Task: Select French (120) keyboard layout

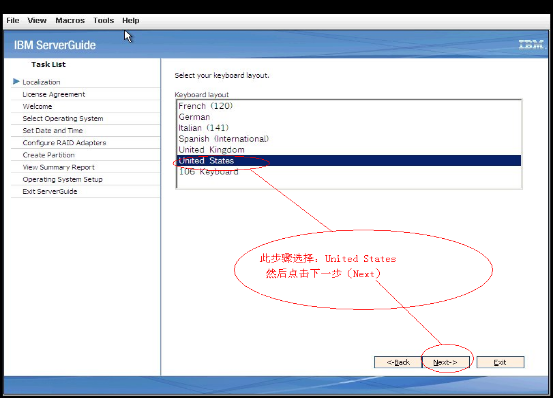Action: coord(349,106)
